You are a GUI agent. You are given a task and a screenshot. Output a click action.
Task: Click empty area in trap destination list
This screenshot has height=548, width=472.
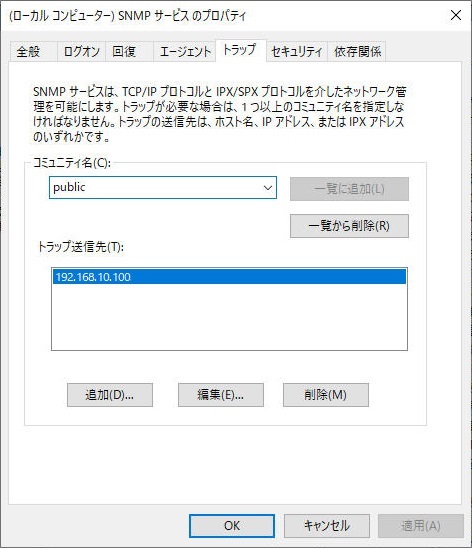[229, 317]
